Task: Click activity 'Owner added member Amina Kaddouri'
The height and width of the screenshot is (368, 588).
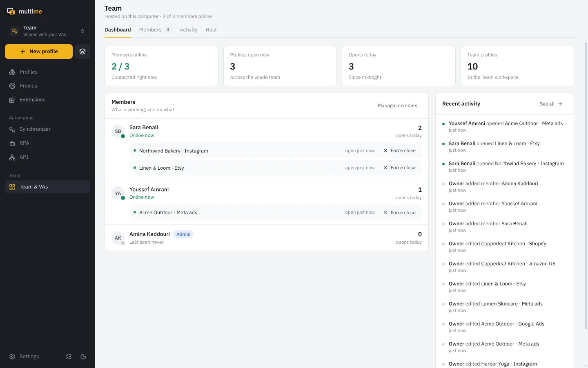Action: pos(505,187)
